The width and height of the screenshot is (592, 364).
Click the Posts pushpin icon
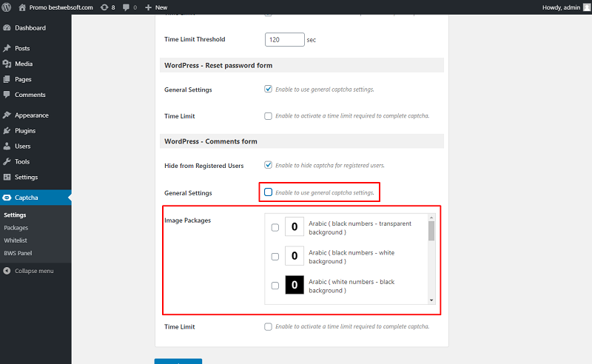coord(7,48)
